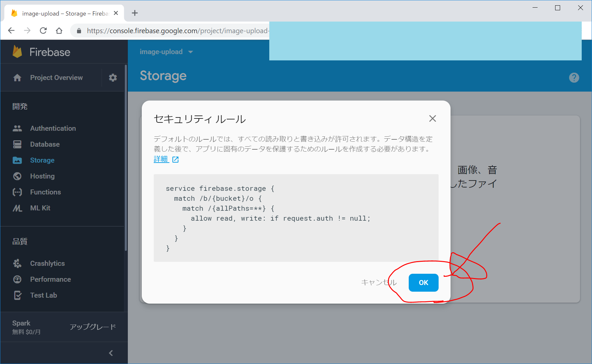
Task: Click the キャンセル (cancel) button
Action: pyautogui.click(x=379, y=282)
